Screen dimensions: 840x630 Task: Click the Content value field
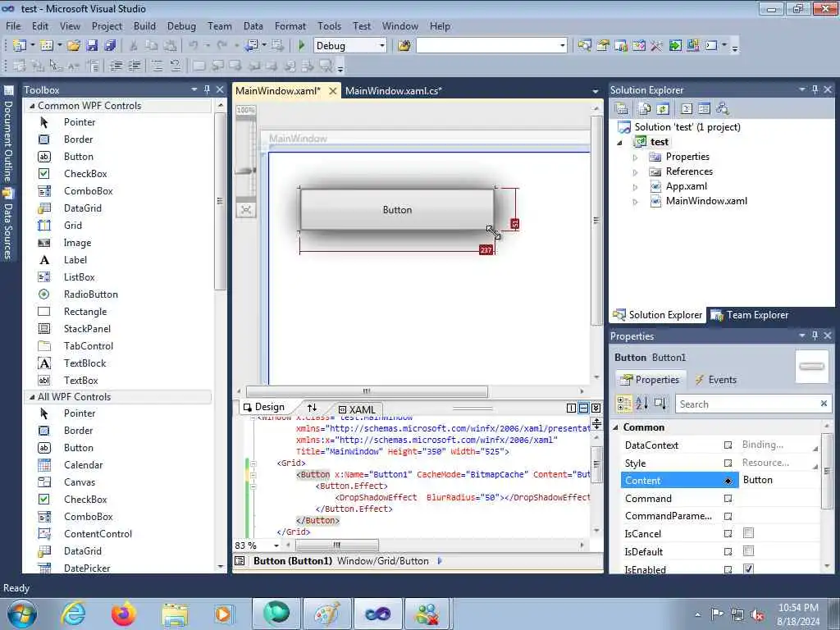(779, 480)
